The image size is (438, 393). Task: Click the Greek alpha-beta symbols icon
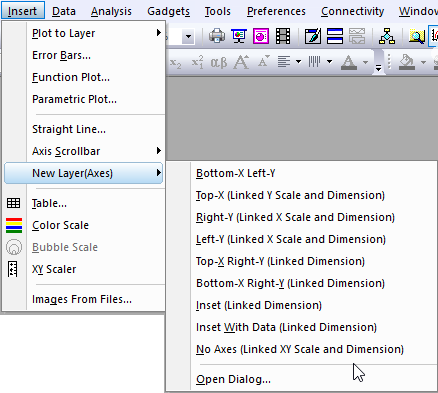[219, 62]
